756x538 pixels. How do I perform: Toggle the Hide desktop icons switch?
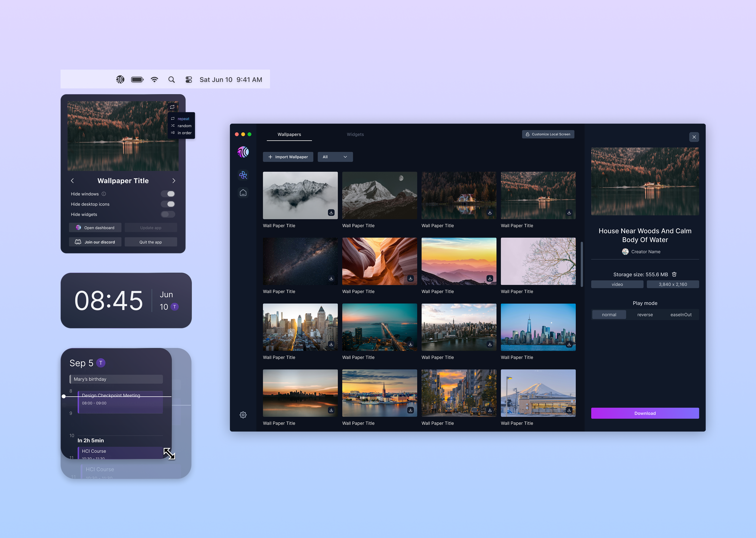point(168,204)
